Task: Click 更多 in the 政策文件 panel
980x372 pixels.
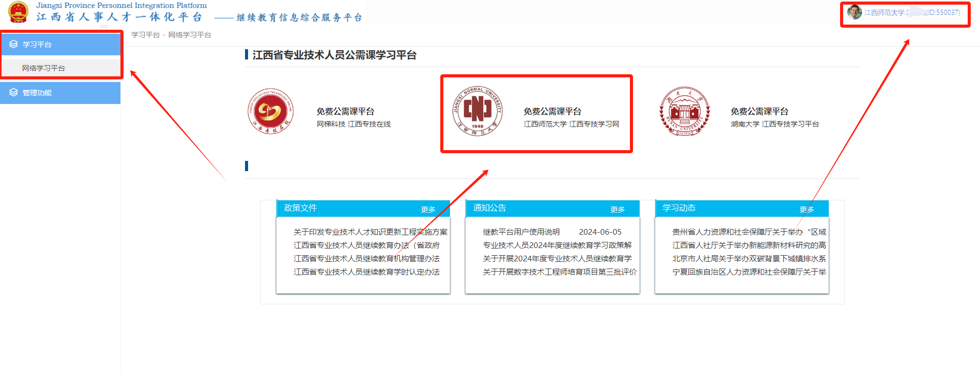Action: click(x=428, y=209)
